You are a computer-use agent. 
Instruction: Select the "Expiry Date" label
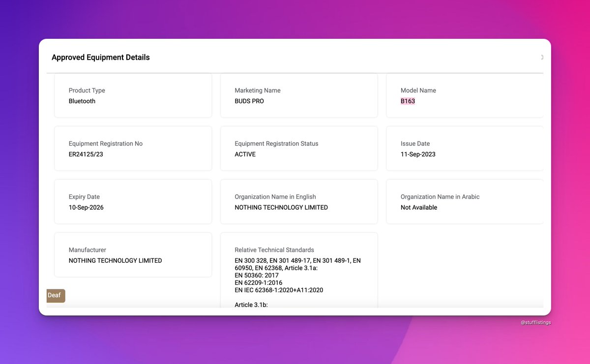click(x=84, y=196)
